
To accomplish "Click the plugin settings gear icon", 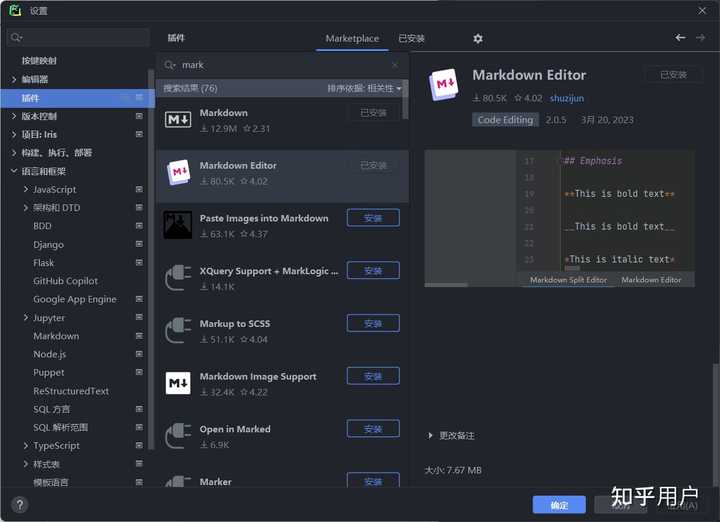I will pyautogui.click(x=478, y=39).
